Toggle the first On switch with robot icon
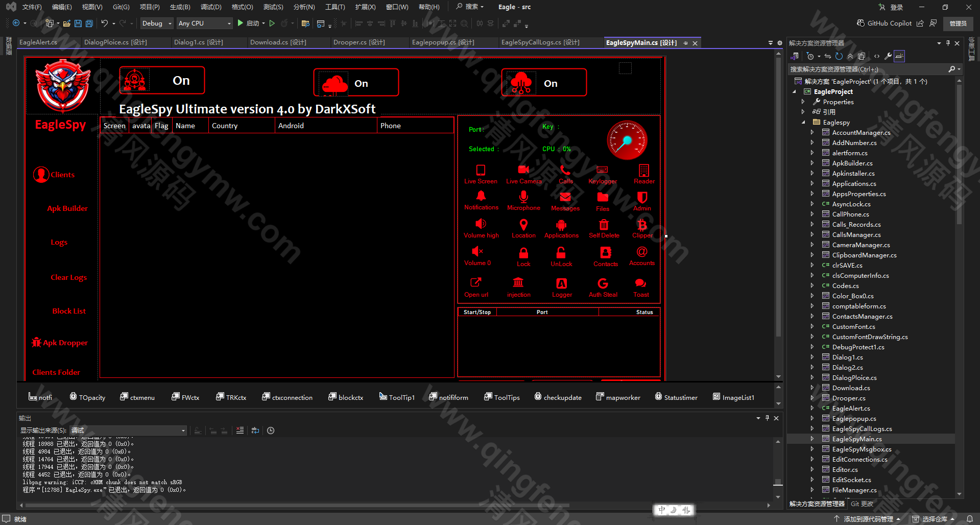This screenshot has height=525, width=980. click(x=162, y=81)
